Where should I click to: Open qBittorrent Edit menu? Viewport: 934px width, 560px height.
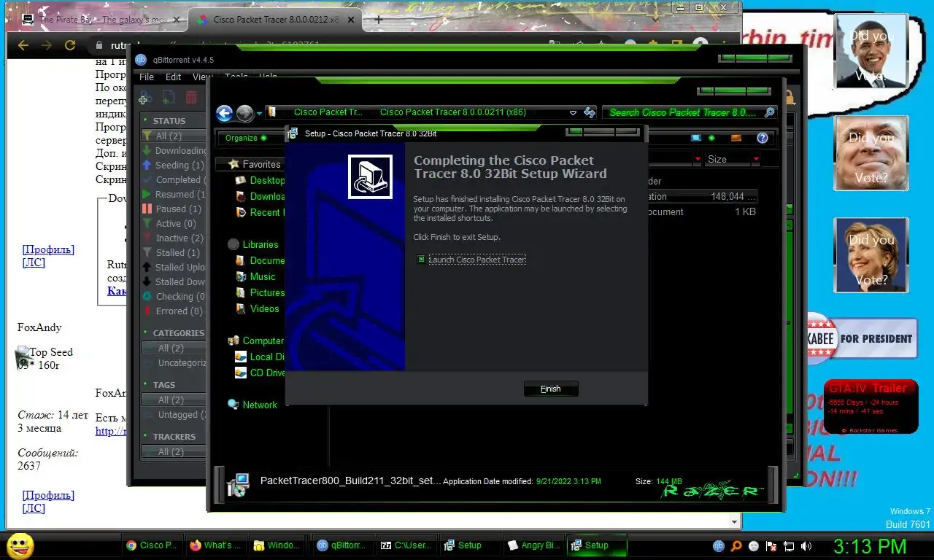[173, 77]
